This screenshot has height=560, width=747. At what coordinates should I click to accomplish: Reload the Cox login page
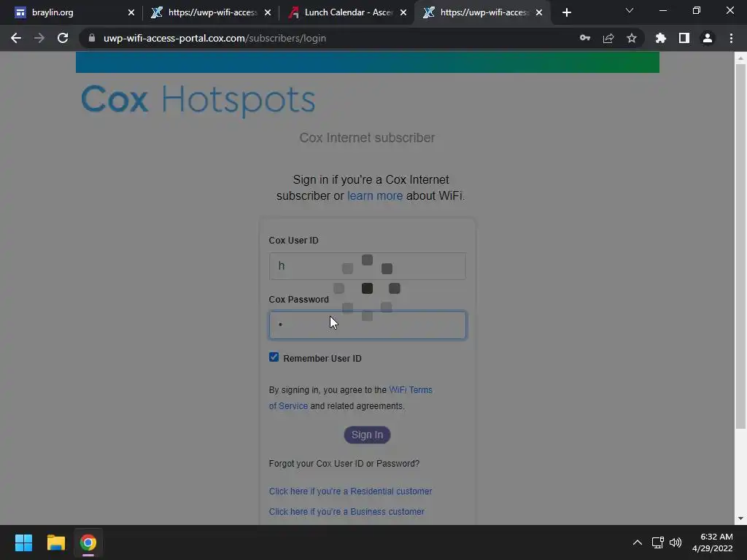[63, 38]
